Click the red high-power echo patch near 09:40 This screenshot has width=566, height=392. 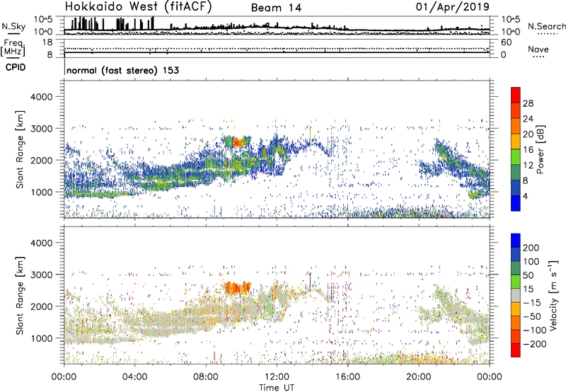tap(237, 142)
